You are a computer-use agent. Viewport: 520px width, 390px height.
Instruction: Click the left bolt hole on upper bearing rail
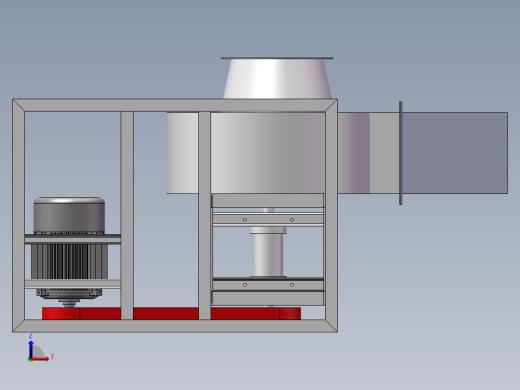tap(245, 220)
